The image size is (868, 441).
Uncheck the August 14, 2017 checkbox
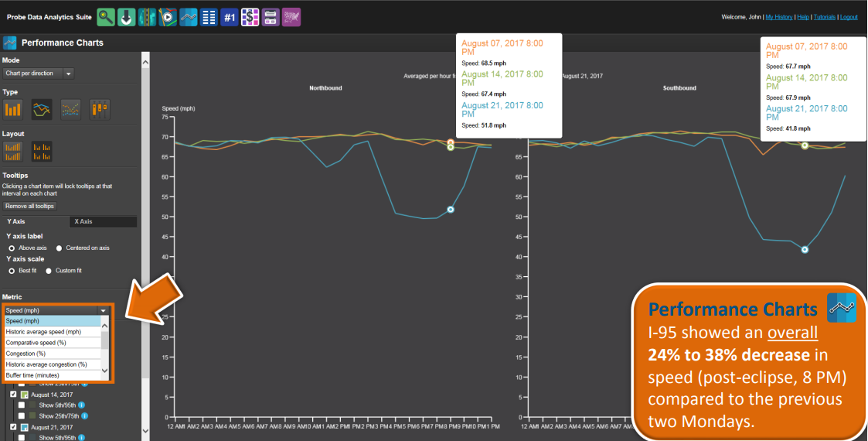[13, 395]
